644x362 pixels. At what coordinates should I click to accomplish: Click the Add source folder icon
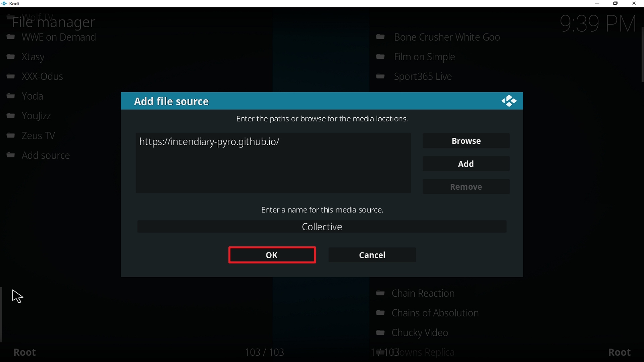point(11,155)
